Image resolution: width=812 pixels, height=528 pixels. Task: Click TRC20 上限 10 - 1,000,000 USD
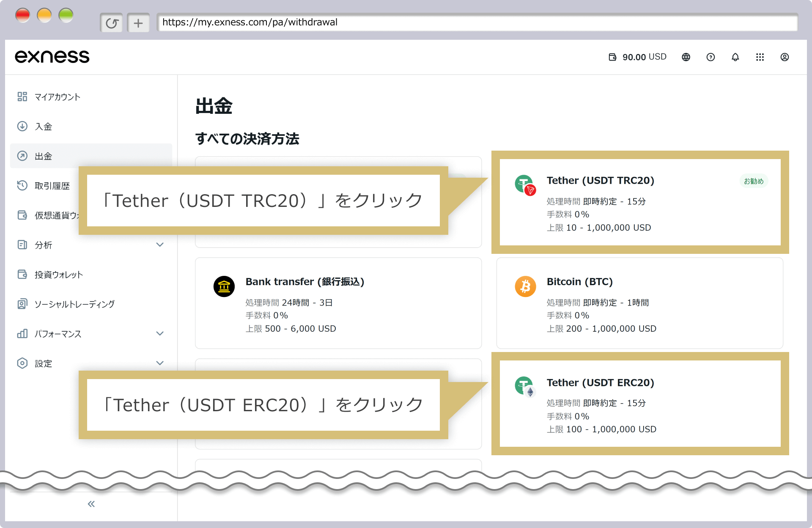coord(599,228)
